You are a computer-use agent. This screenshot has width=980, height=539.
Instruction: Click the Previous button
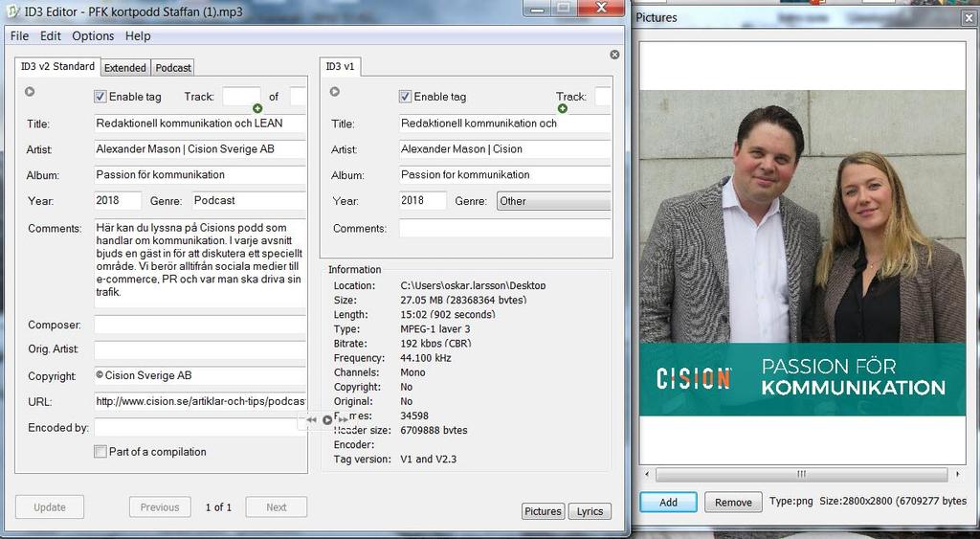pos(160,507)
